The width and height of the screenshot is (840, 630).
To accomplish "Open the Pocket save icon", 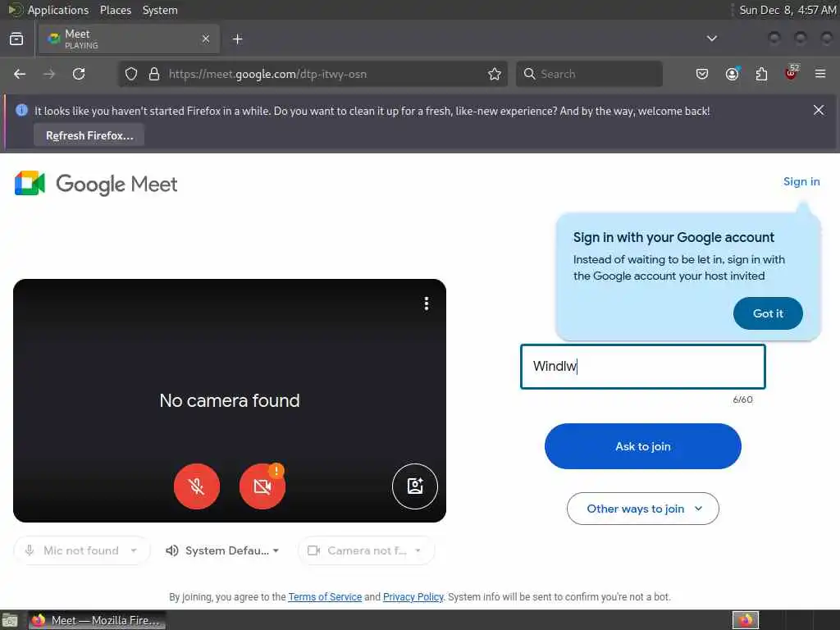I will (702, 74).
